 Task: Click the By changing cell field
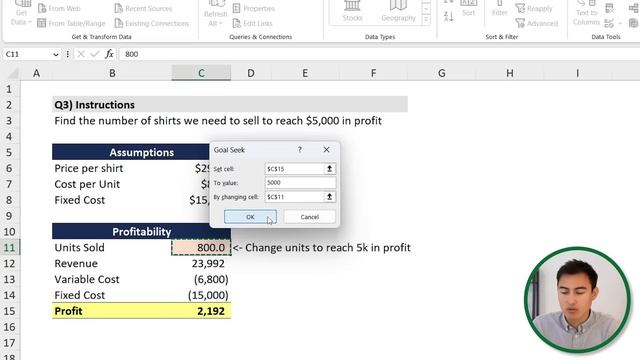click(294, 197)
